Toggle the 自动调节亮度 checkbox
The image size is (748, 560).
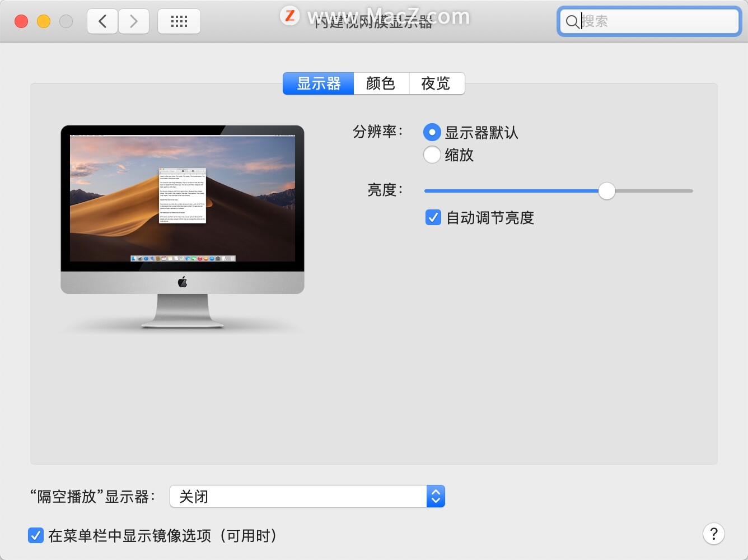tap(433, 217)
